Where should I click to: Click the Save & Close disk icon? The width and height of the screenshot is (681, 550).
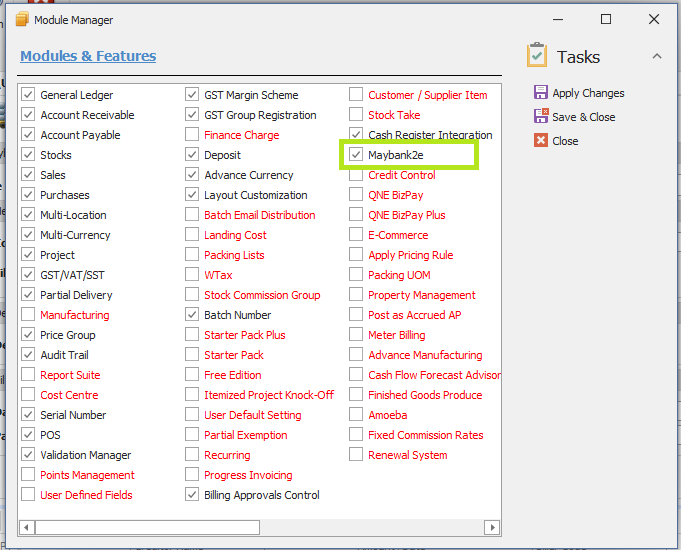tap(541, 116)
